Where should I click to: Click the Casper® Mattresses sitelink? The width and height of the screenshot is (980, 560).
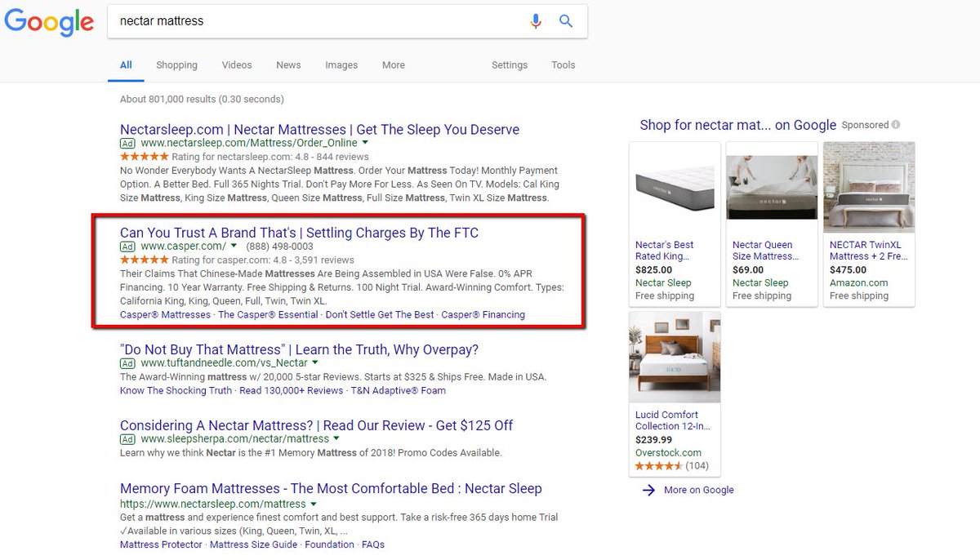click(165, 314)
